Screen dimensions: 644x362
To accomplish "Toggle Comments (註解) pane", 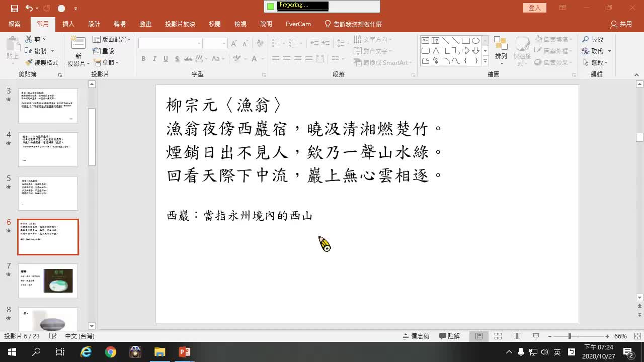I will click(449, 336).
